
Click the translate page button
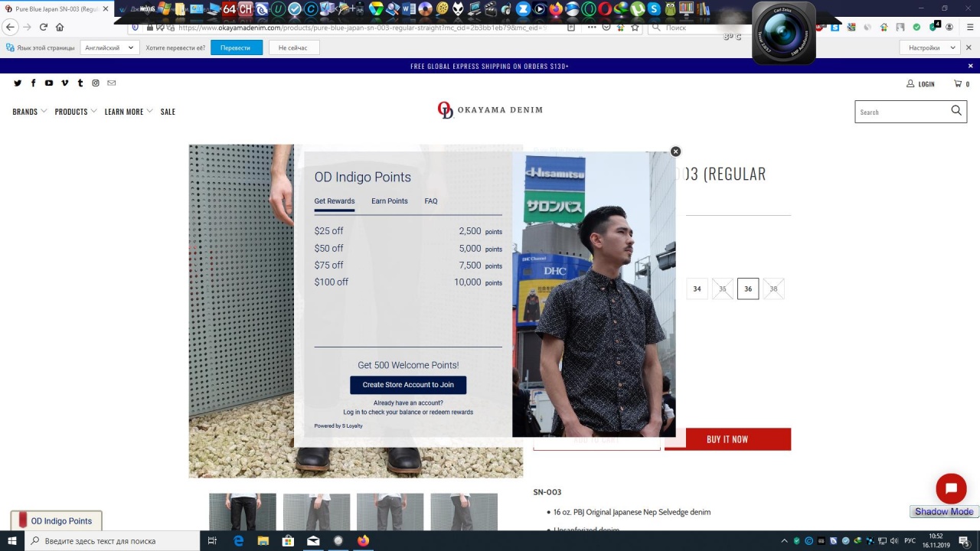[235, 47]
